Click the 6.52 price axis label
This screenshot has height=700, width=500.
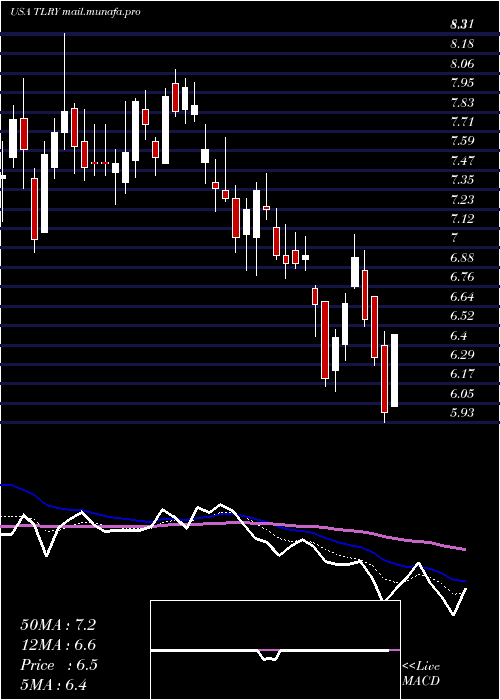click(462, 316)
